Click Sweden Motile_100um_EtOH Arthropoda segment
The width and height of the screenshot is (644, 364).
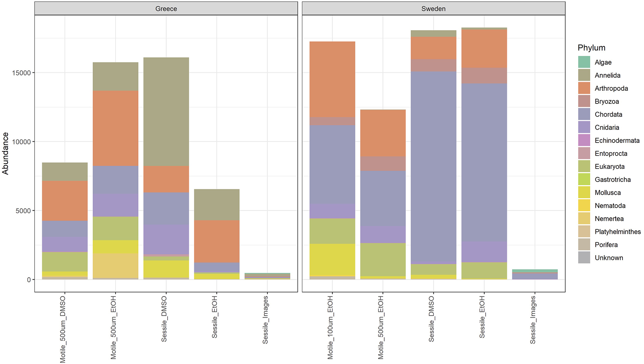pos(332,79)
